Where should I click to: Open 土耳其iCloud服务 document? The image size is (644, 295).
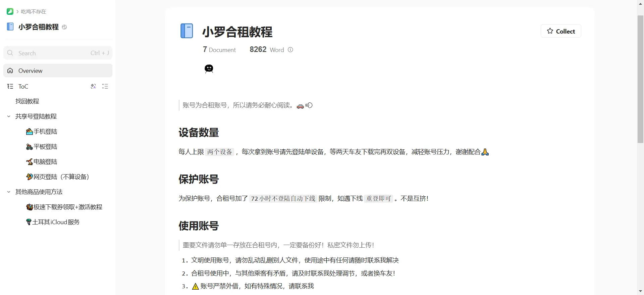(53, 222)
